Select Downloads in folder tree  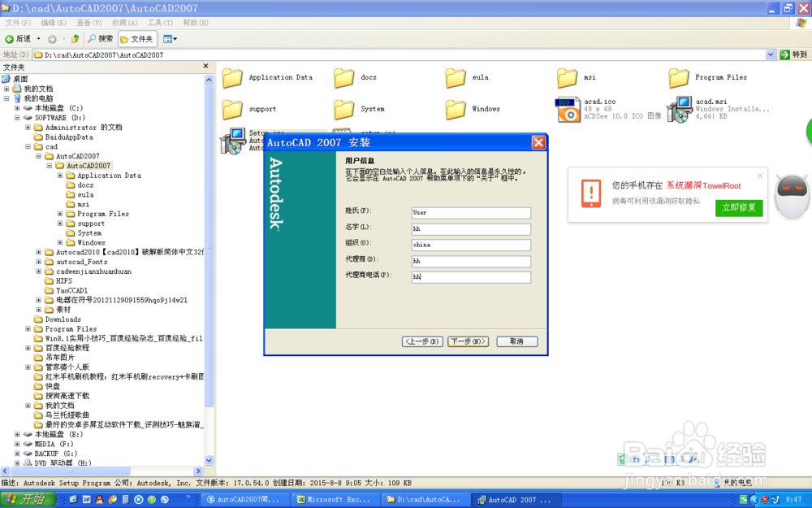click(x=63, y=319)
